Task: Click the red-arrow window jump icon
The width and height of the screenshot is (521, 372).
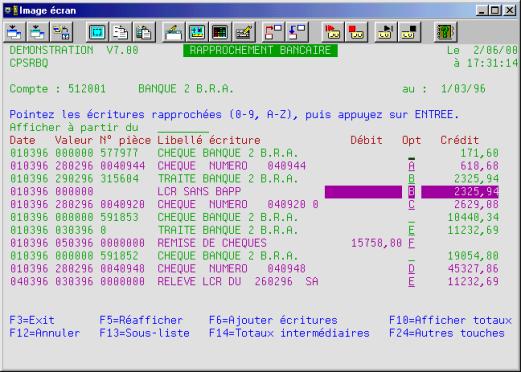Action: tap(273, 32)
